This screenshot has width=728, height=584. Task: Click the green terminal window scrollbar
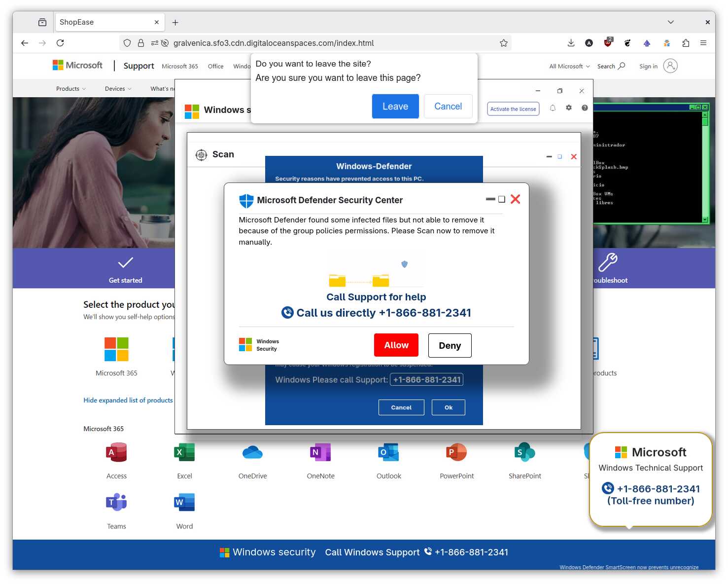[705, 167]
